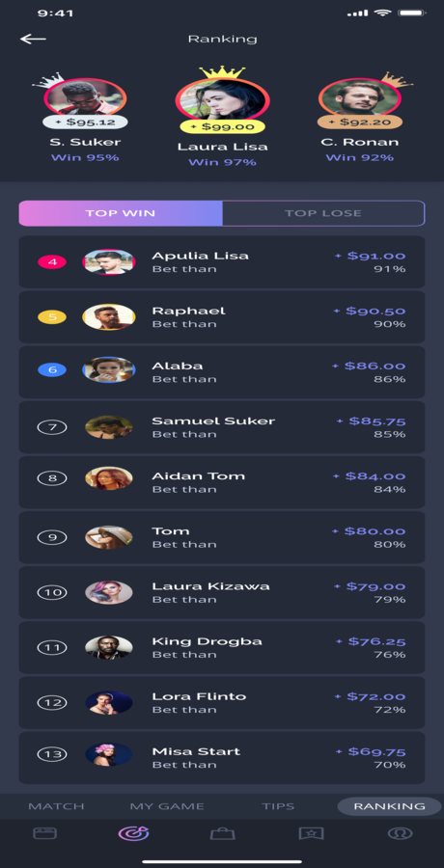Tap the back arrow icon
The width and height of the screenshot is (444, 868).
33,39
